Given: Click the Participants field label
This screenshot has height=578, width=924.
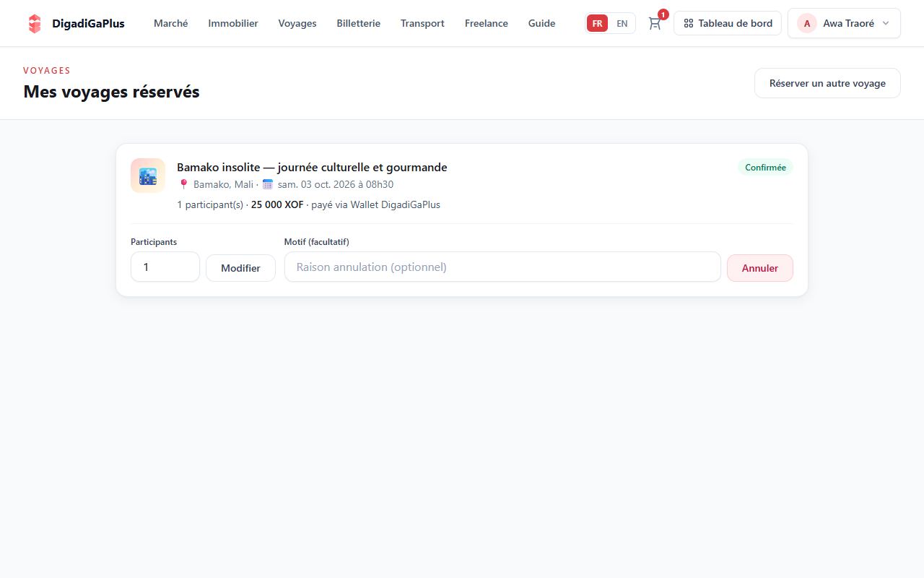Looking at the screenshot, I should 154,242.
